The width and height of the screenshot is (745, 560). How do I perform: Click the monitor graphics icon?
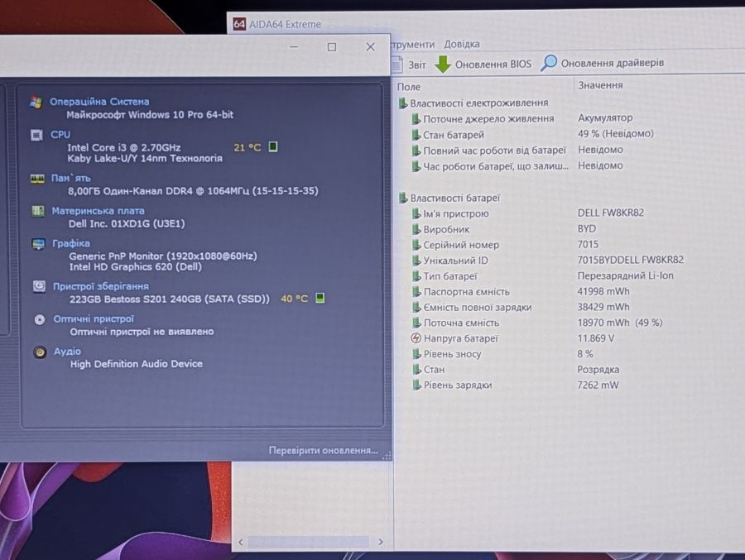38,244
